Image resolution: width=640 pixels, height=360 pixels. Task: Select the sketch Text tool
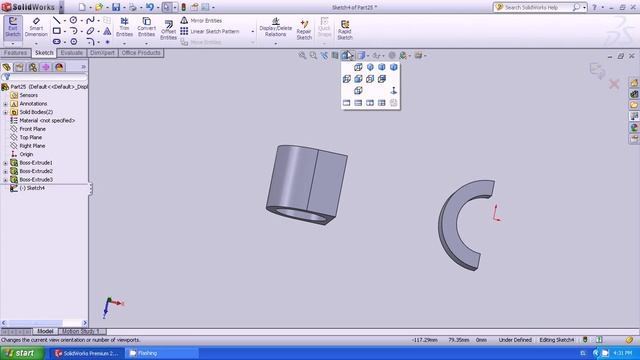coord(107,31)
